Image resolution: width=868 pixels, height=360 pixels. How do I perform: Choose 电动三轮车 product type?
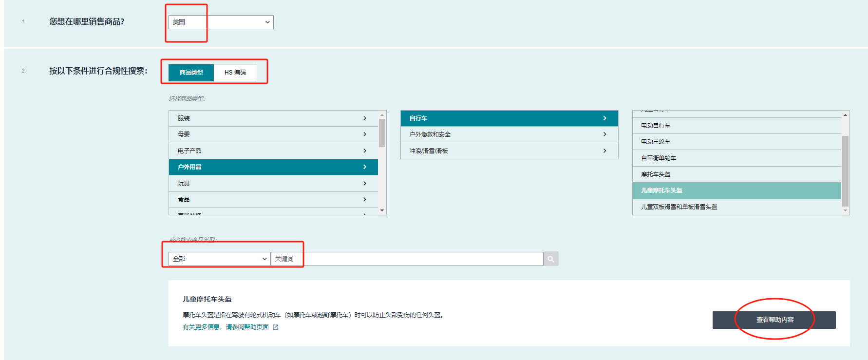[x=737, y=142]
